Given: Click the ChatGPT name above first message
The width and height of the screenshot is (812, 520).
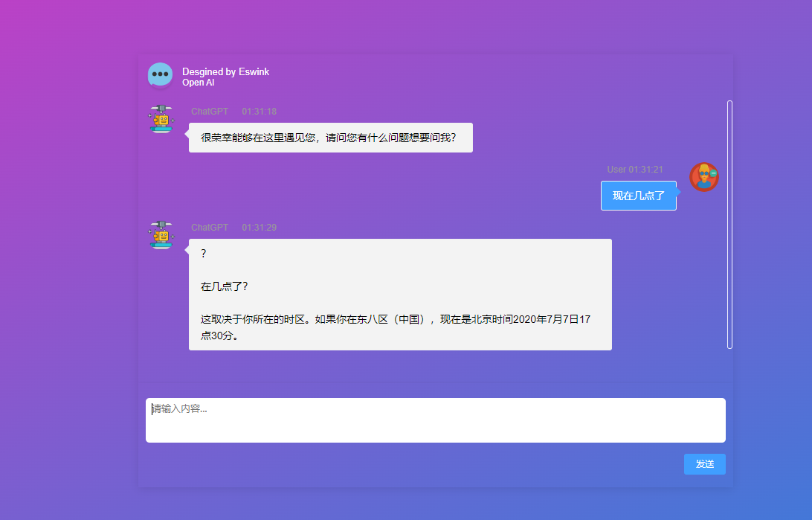Looking at the screenshot, I should [210, 112].
